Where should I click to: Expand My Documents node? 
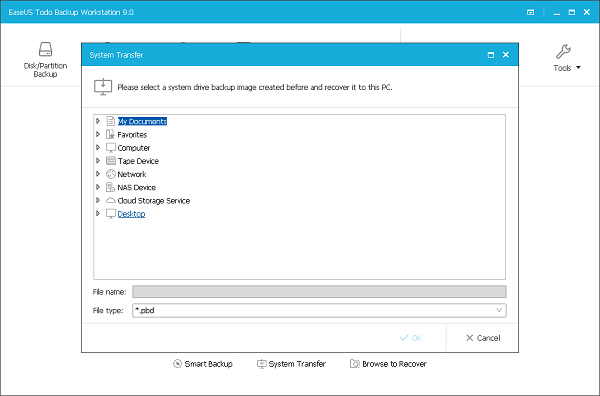[98, 121]
